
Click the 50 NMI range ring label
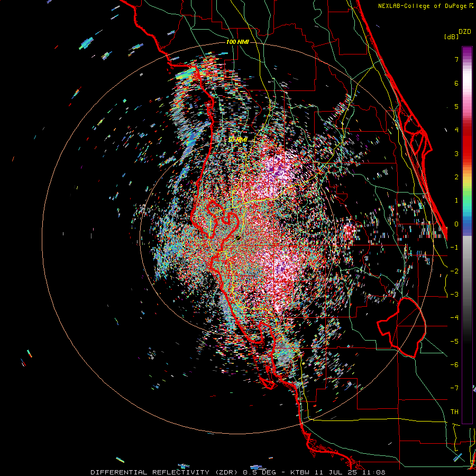(237, 140)
